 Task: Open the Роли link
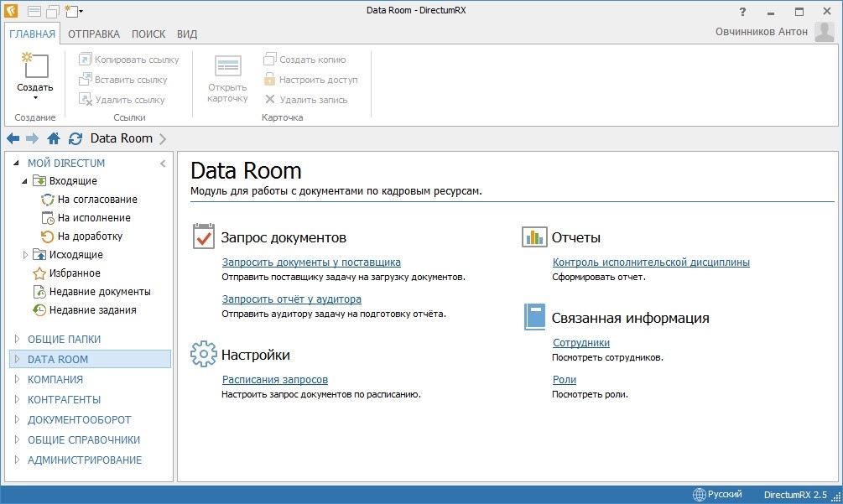[x=564, y=379]
